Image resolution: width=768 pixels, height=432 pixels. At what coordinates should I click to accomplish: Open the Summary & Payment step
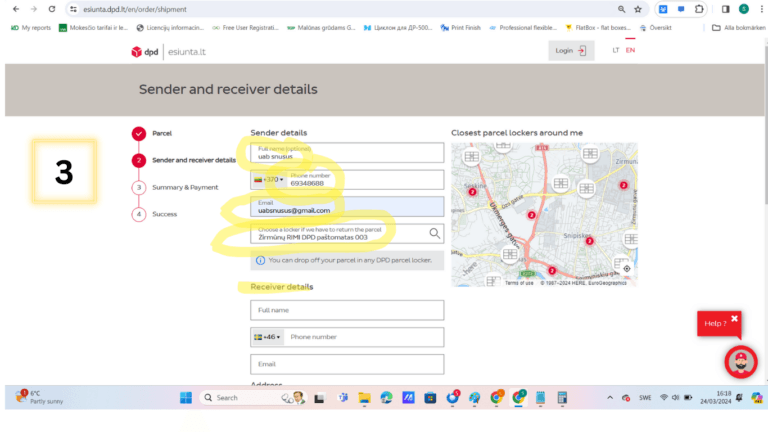184,187
